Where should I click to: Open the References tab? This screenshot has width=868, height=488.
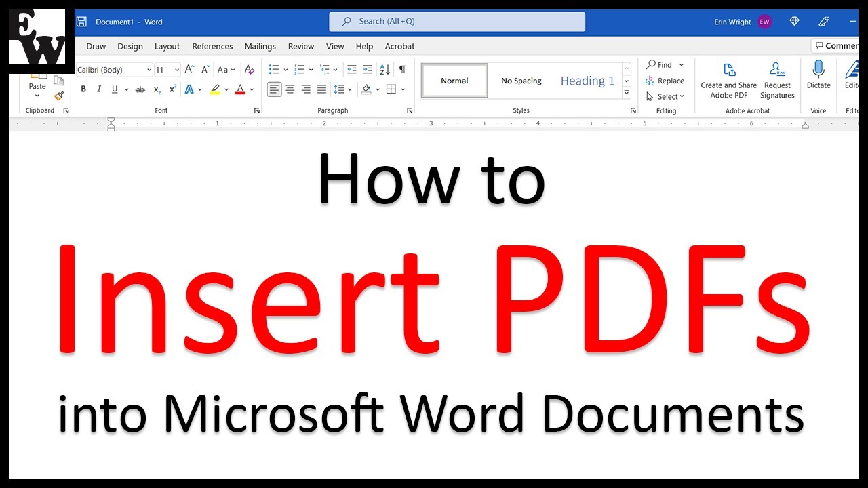pyautogui.click(x=212, y=46)
